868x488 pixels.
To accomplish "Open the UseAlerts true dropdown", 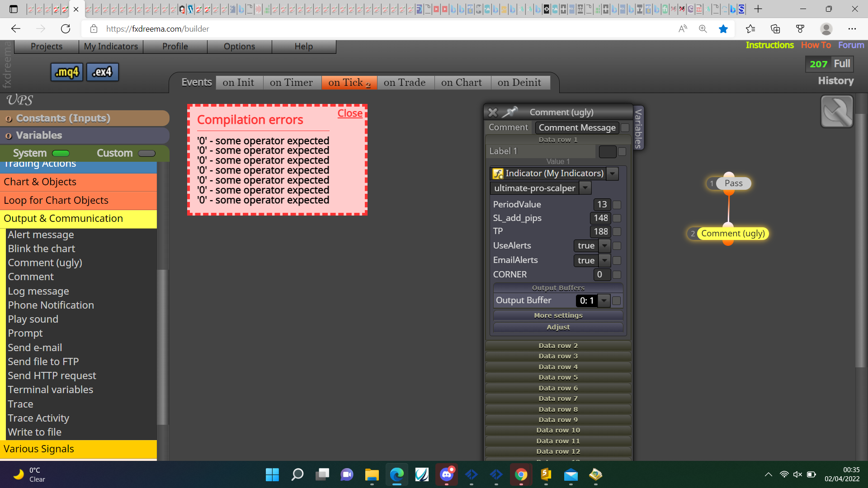I will click(604, 246).
